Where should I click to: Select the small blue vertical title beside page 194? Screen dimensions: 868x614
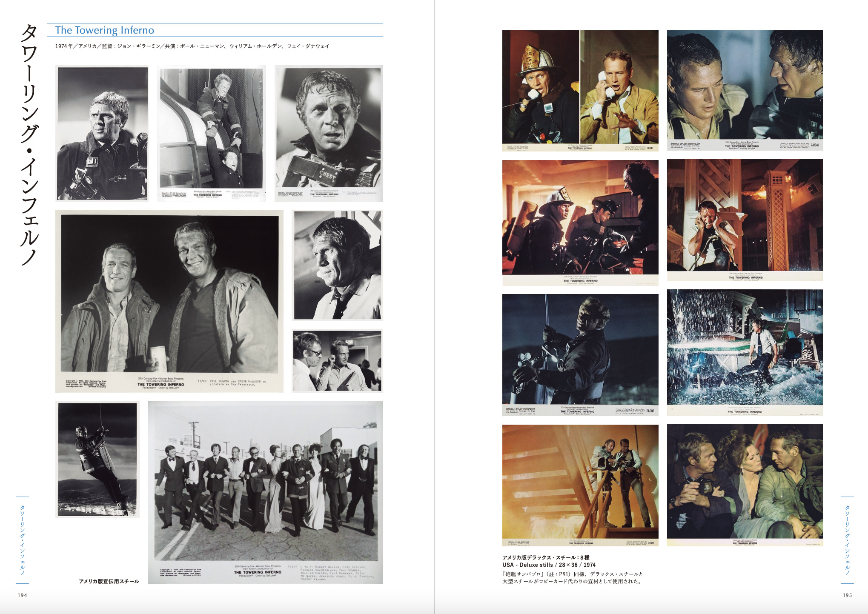click(x=23, y=540)
